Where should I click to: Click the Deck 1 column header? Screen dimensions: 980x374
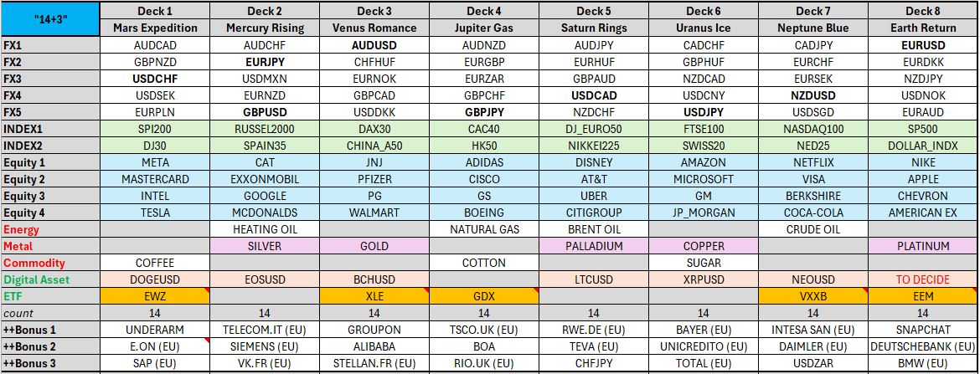[155, 11]
